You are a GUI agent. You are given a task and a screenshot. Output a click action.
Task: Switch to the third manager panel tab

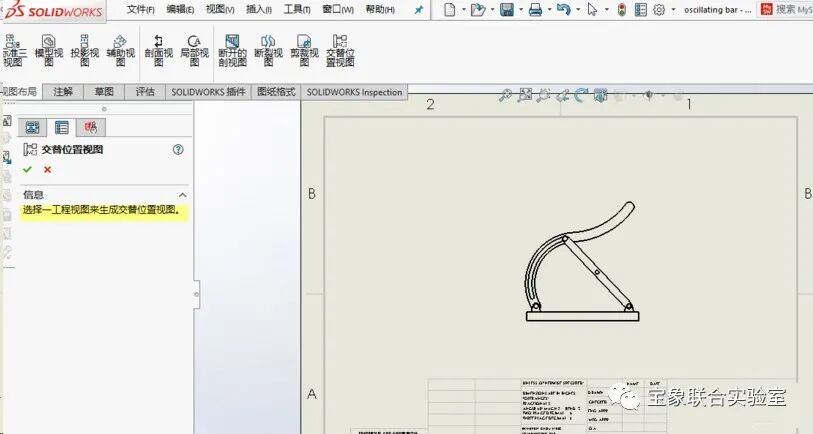pyautogui.click(x=91, y=128)
